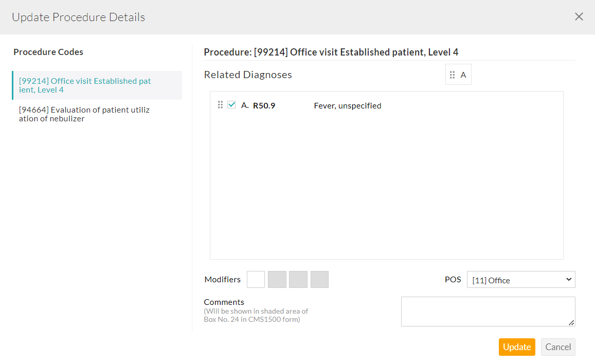Click the Cancel button
Viewport: 595px width, 364px height.
tap(558, 347)
